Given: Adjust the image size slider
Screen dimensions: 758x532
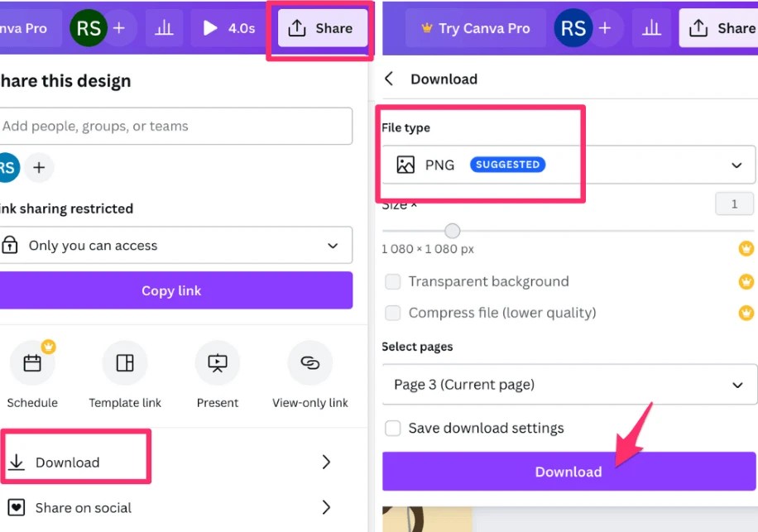Looking at the screenshot, I should 452,231.
